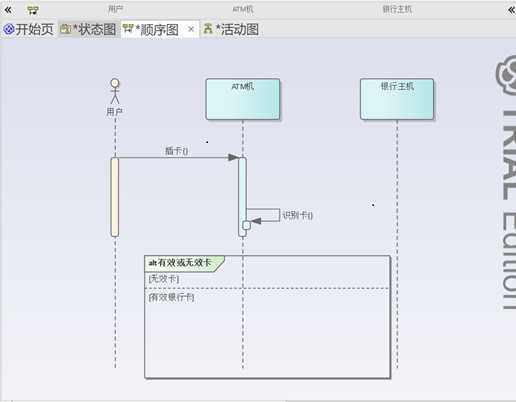Click the 活动图 tab's activity icon
The image size is (516, 402).
[208, 29]
